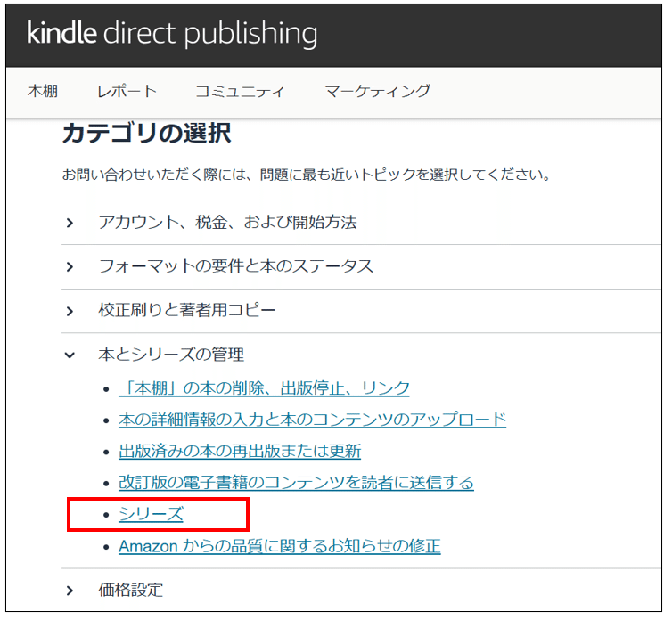Select 価格設定 category title
This screenshot has height=620, width=672.
[x=131, y=590]
